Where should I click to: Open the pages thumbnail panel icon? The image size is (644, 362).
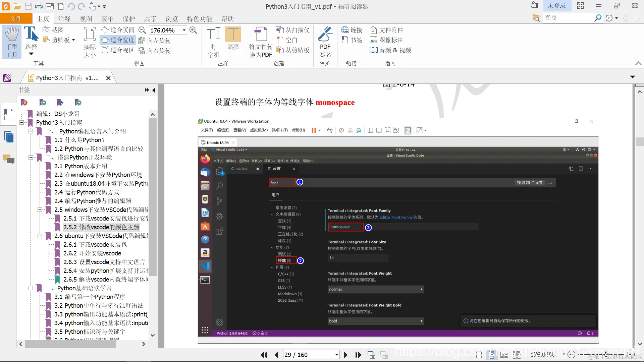pyautogui.click(x=8, y=137)
